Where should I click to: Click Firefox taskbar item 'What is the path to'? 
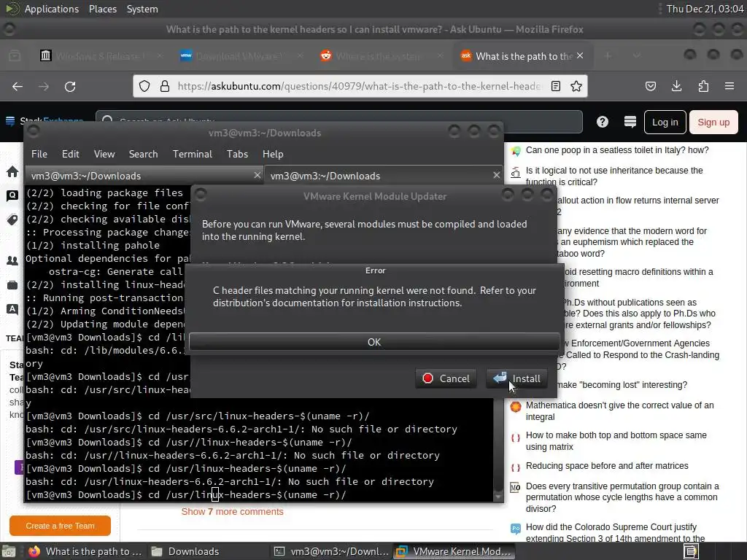click(86, 551)
